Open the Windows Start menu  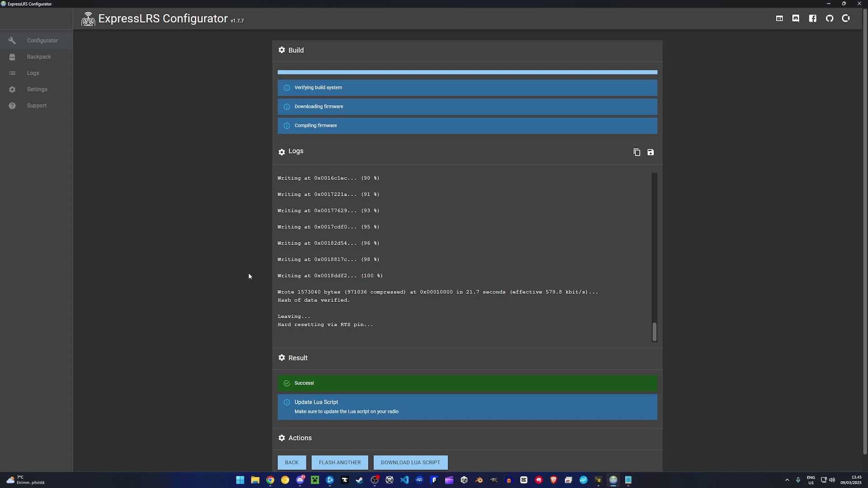coord(240,480)
